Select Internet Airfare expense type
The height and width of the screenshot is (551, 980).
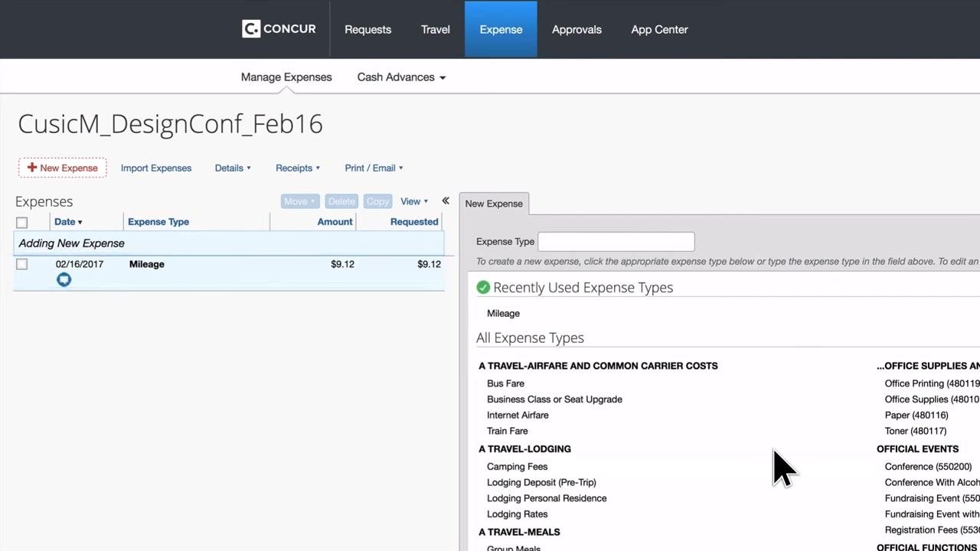coord(518,415)
